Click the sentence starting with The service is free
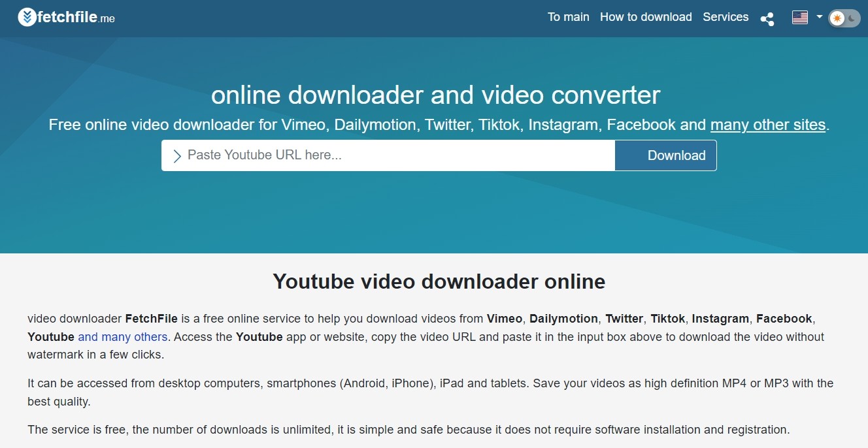 tap(409, 430)
